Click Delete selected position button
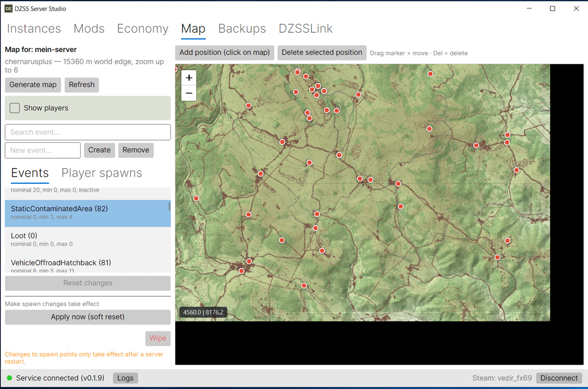This screenshot has width=588, height=389. (x=322, y=52)
